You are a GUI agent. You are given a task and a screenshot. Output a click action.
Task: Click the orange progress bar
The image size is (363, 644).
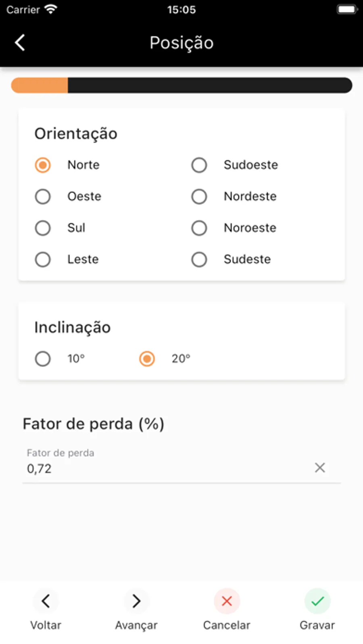[40, 85]
